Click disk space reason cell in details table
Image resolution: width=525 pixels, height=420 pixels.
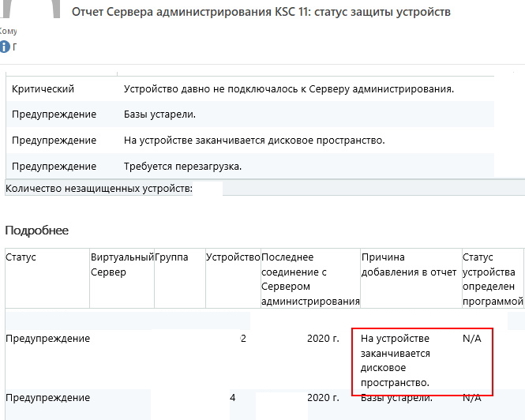[x=395, y=360]
